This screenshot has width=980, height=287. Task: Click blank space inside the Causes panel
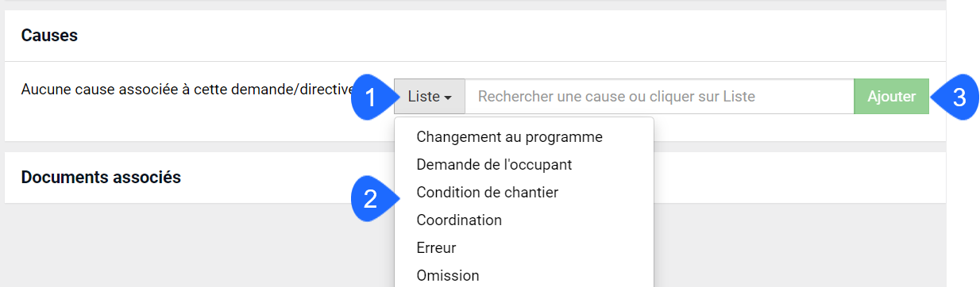pos(199,123)
